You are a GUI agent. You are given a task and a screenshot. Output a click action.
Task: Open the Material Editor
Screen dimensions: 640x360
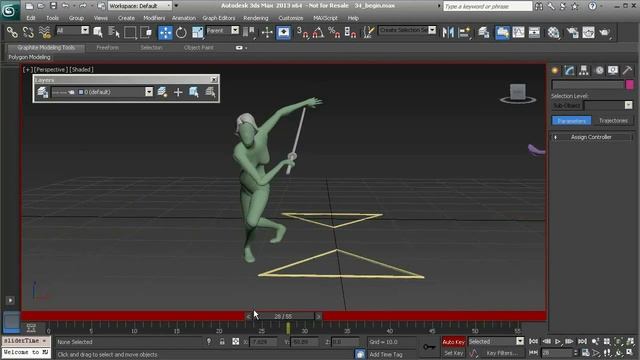553,32
